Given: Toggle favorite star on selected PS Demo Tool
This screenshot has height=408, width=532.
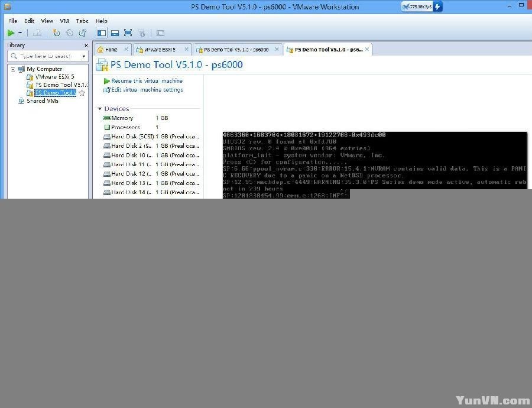Looking at the screenshot, I should 82,93.
